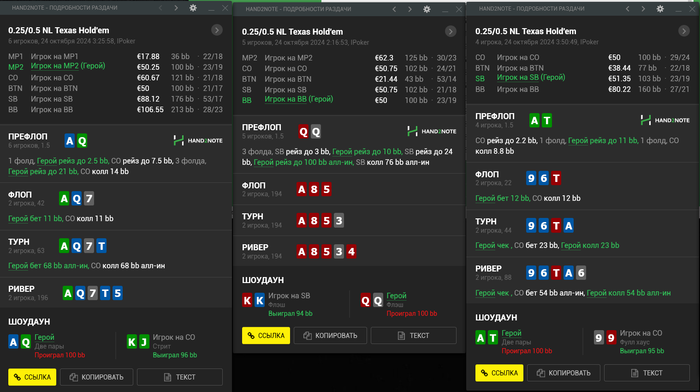This screenshot has height=392, width=700.
Task: Click КОПИРОВАТЬ button in right window
Action: click(564, 373)
